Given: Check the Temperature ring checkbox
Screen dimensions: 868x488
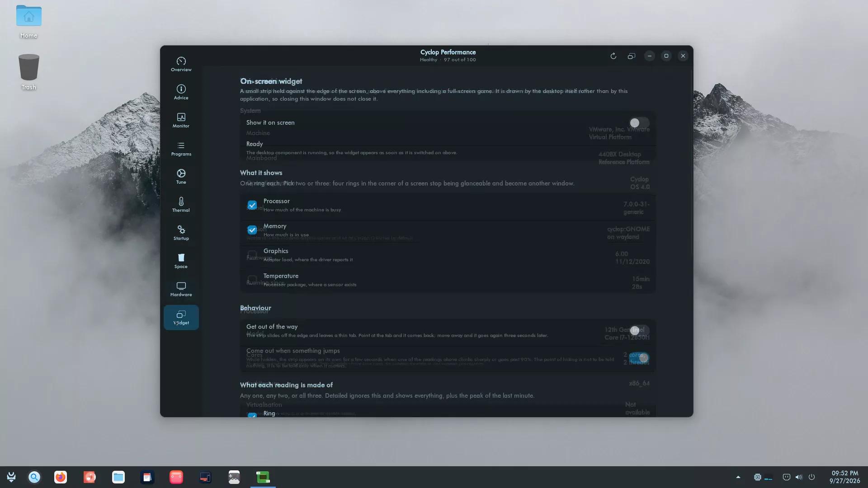Looking at the screenshot, I should pos(252,280).
